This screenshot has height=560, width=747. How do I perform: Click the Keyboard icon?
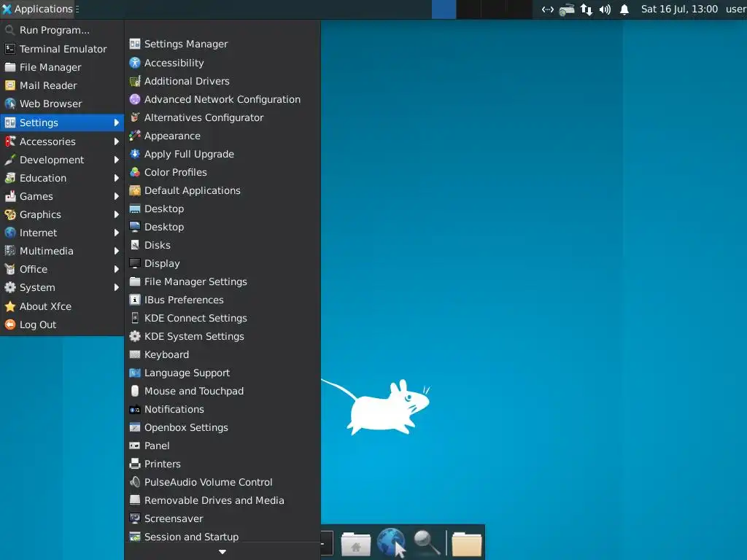click(x=135, y=354)
